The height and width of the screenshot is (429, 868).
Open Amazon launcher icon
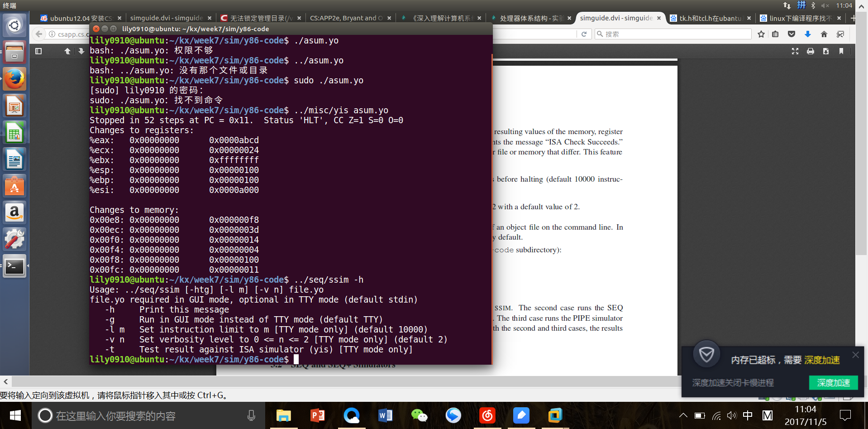point(14,212)
